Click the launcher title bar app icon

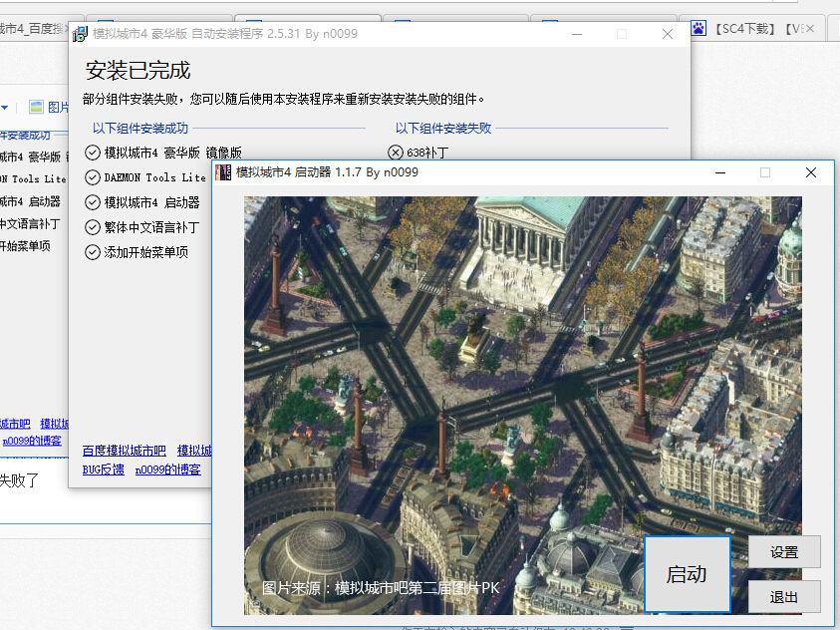(x=223, y=172)
